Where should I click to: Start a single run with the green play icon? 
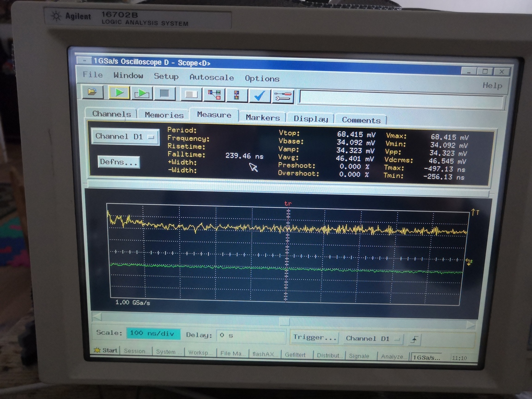pyautogui.click(x=119, y=93)
